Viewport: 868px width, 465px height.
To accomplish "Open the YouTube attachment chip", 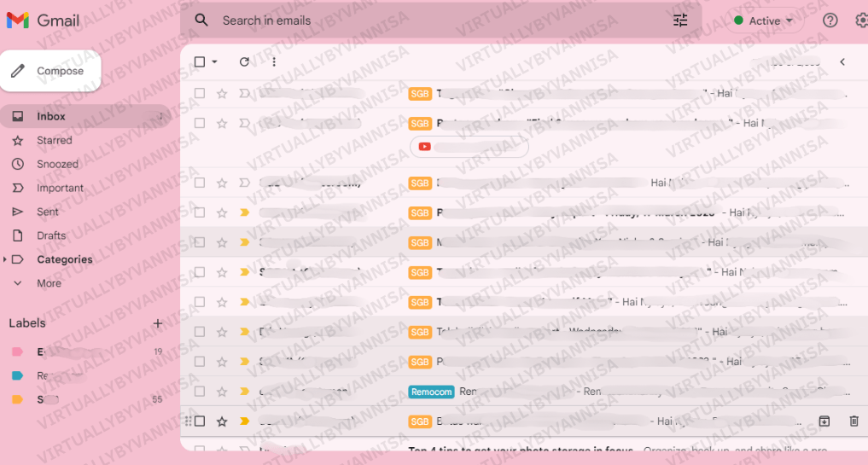I will tap(469, 147).
